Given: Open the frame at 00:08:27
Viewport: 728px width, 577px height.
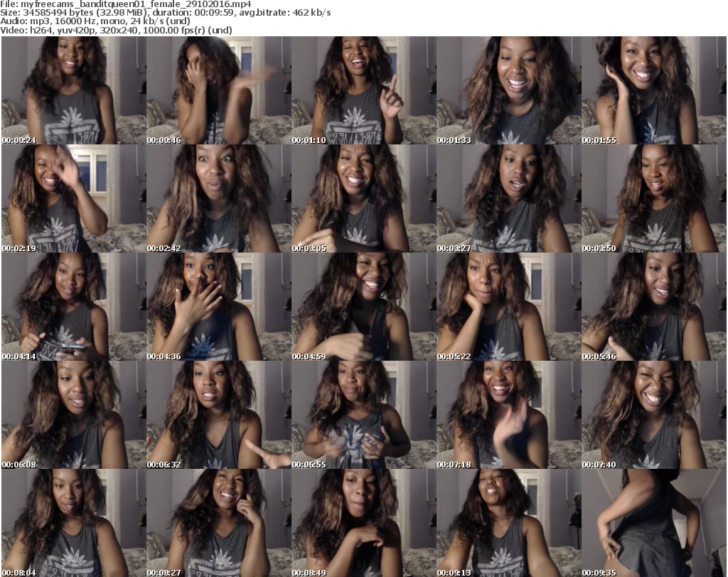Looking at the screenshot, I should 218,523.
